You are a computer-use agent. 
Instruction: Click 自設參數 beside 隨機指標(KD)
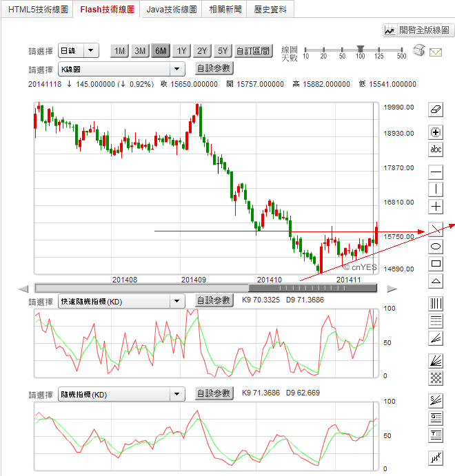(214, 393)
